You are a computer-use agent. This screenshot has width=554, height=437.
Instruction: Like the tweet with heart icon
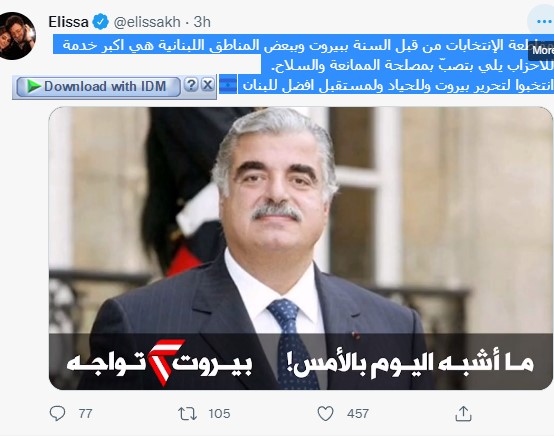tap(325, 413)
